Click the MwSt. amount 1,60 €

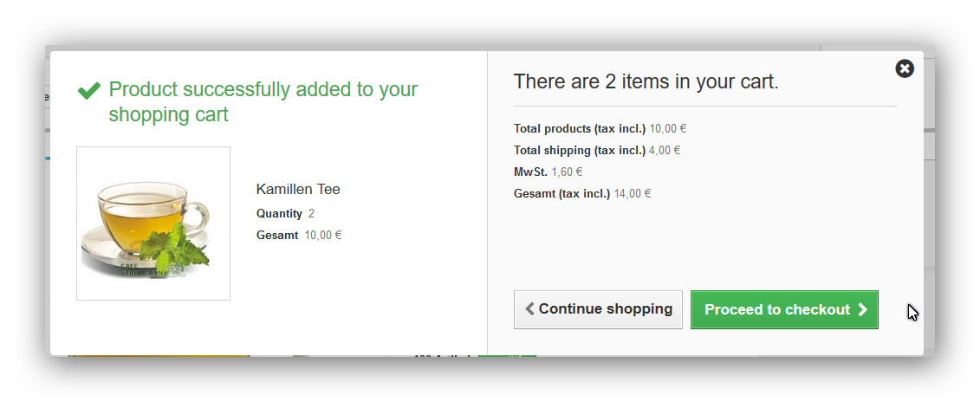pyautogui.click(x=568, y=172)
